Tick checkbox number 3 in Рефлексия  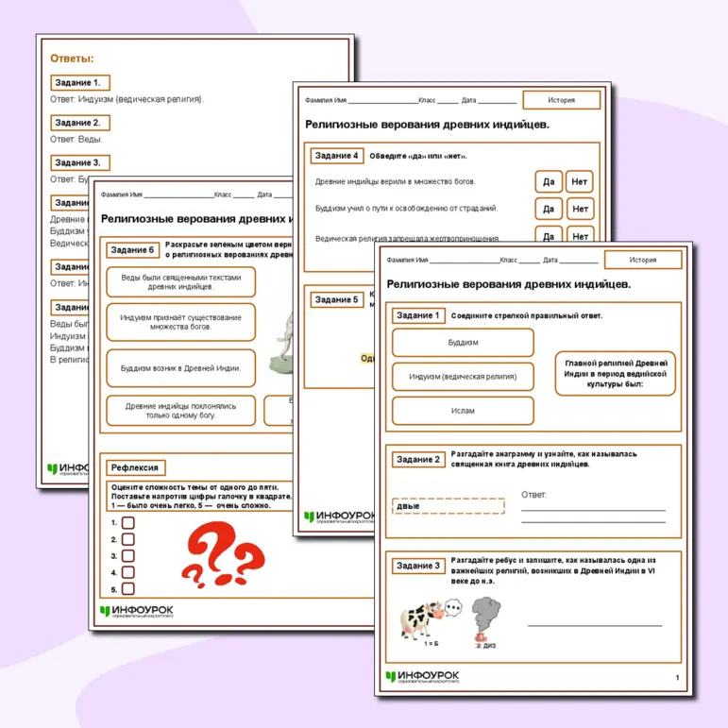128,556
